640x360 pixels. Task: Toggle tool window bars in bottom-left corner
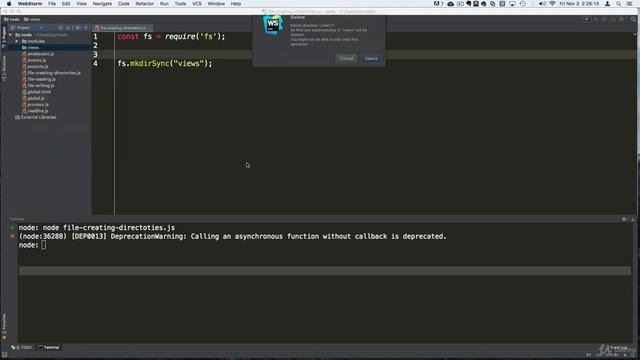tap(4, 354)
